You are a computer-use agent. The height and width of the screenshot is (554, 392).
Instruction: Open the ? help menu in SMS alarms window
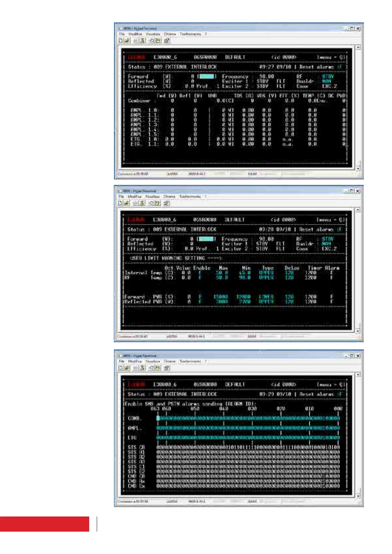[x=206, y=361]
